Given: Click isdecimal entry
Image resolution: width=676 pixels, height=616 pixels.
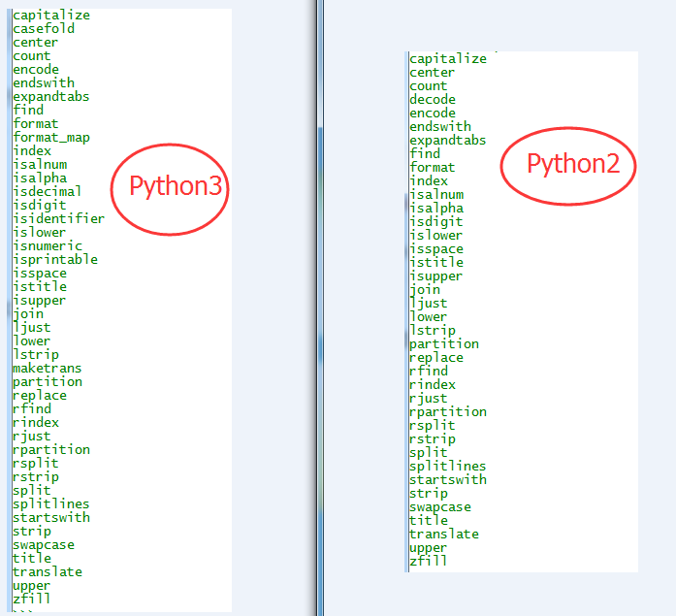Looking at the screenshot, I should [x=47, y=191].
